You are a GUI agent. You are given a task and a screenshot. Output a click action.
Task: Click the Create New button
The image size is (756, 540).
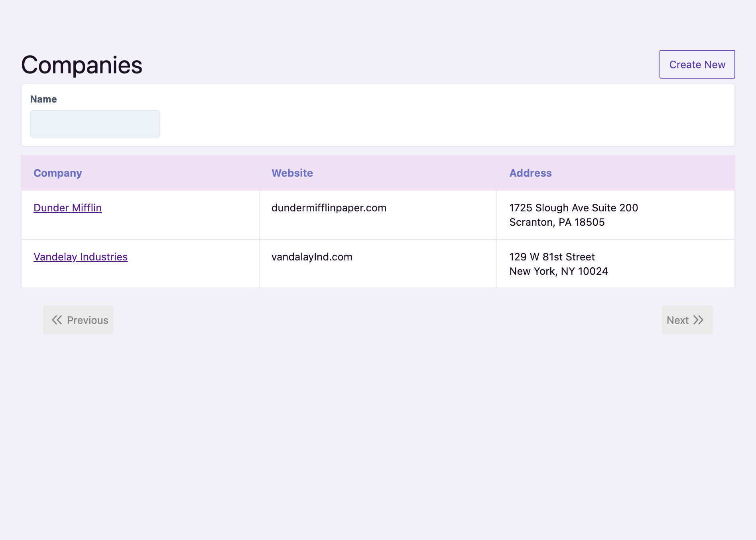click(x=697, y=64)
